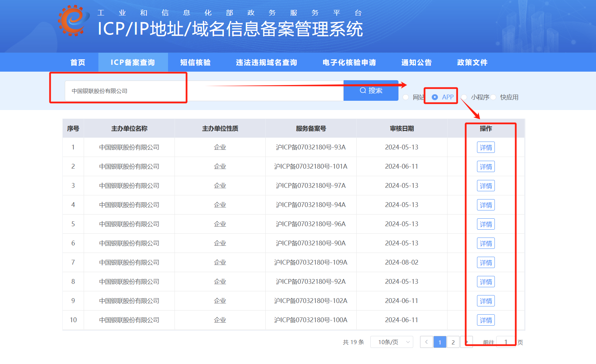596x364 pixels.
Task: Open 详情 for 沪ICP备07032180号-102A
Action: click(x=486, y=301)
